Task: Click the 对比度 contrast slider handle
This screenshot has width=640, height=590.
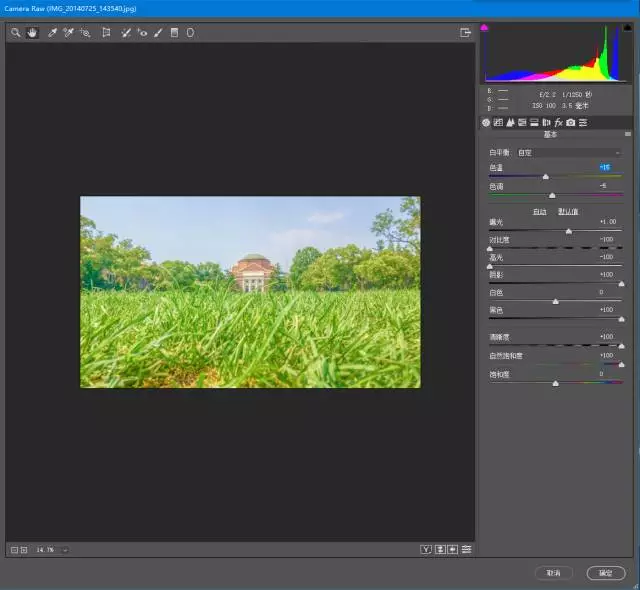Action: (x=490, y=249)
